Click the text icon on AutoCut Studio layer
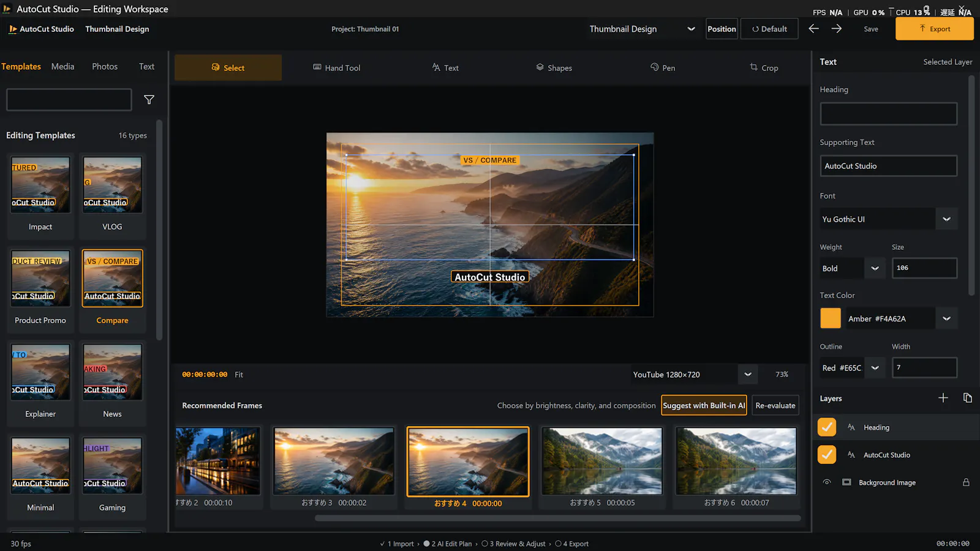Screen dimensions: 980x551 point(851,455)
